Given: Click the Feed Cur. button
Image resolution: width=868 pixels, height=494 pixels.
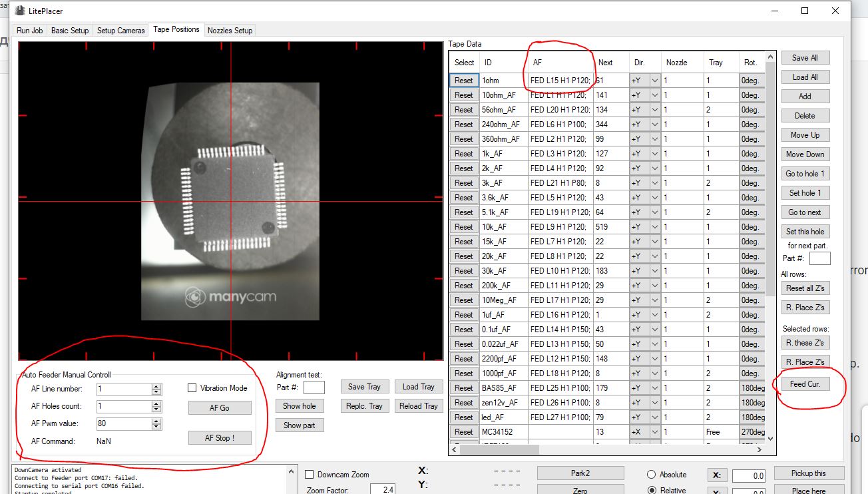Looking at the screenshot, I should click(805, 384).
